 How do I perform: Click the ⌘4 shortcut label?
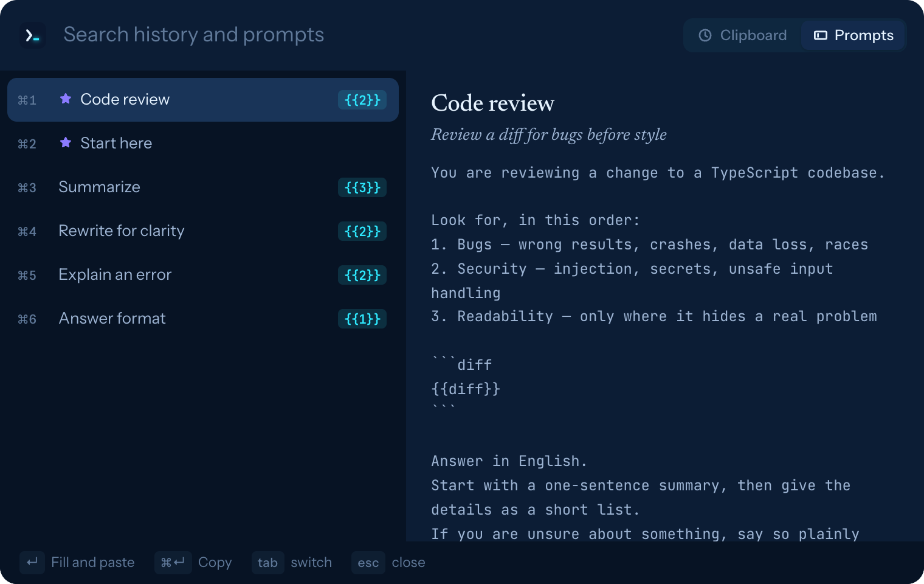(27, 232)
